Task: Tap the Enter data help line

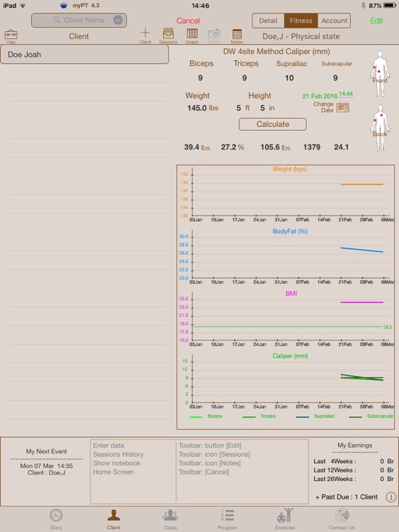Action: [x=108, y=445]
